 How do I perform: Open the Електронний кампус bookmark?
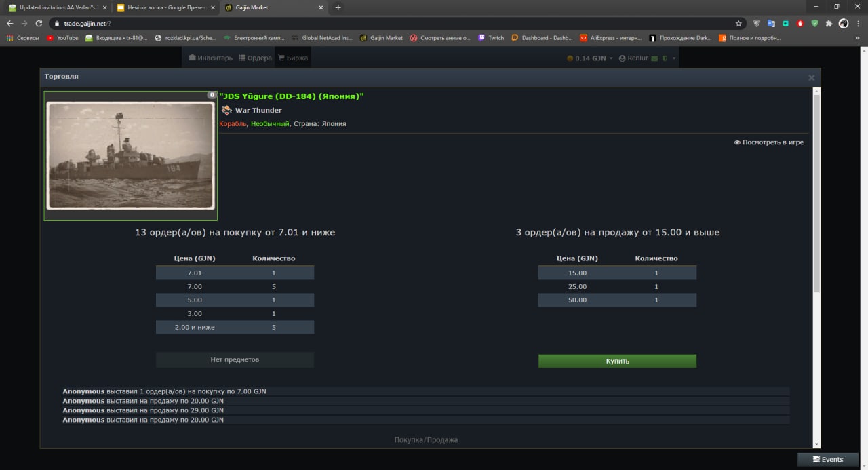click(254, 38)
